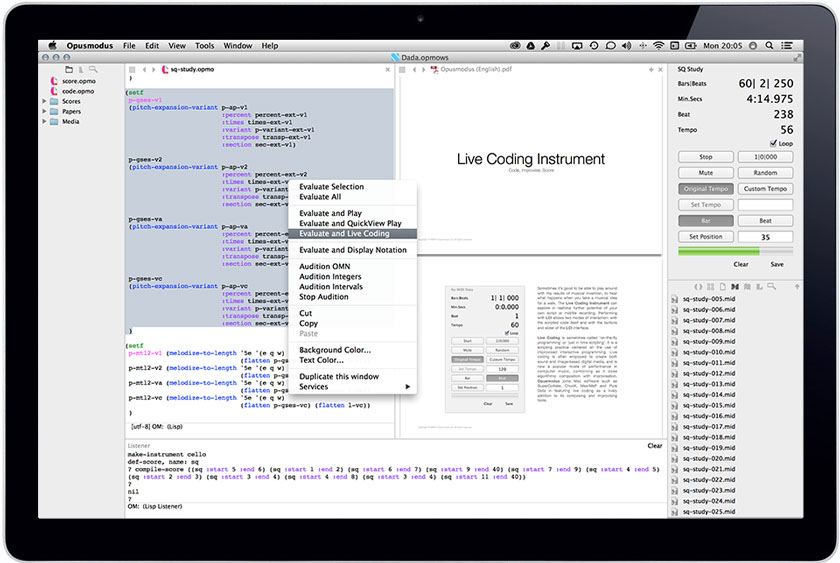This screenshot has width=840, height=563.
Task: Toggle Original Tempo mode
Action: (706, 189)
